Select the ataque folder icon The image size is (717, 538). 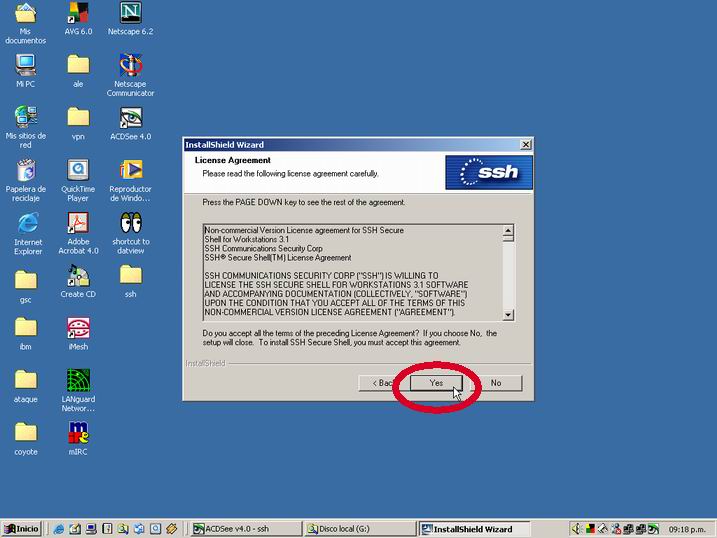click(x=26, y=386)
